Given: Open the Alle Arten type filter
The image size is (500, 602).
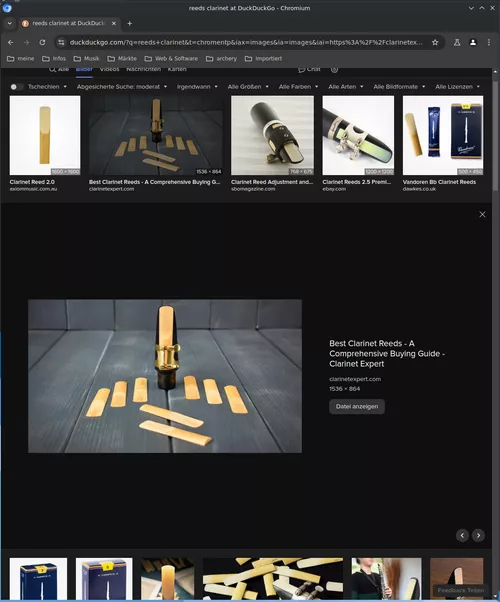Looking at the screenshot, I should (x=346, y=87).
